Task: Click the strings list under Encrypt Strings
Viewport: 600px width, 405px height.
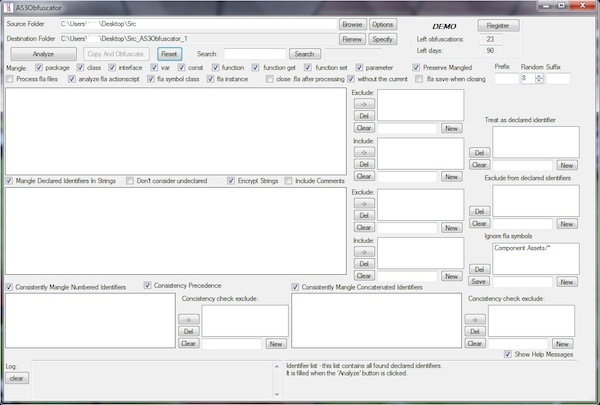Action: (x=176, y=231)
